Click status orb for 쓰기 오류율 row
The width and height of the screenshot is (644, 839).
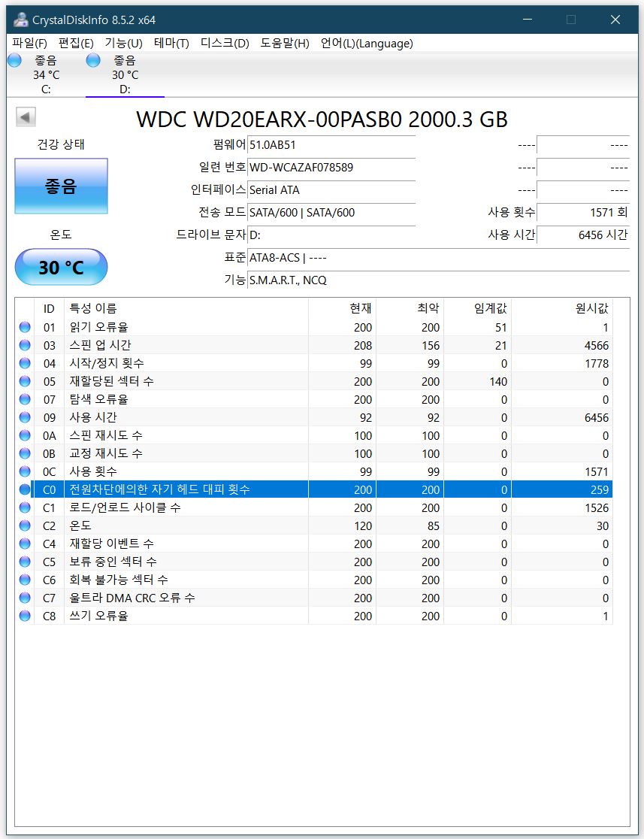[25, 616]
